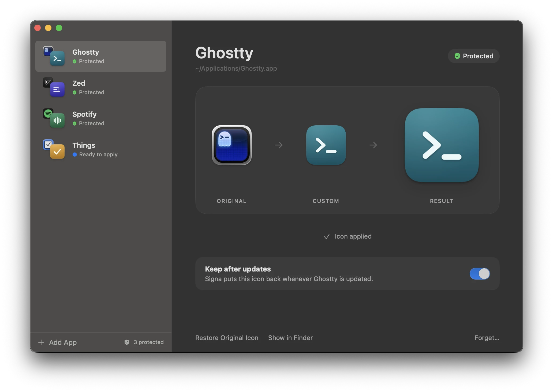Click the Forget... button

pyautogui.click(x=487, y=338)
